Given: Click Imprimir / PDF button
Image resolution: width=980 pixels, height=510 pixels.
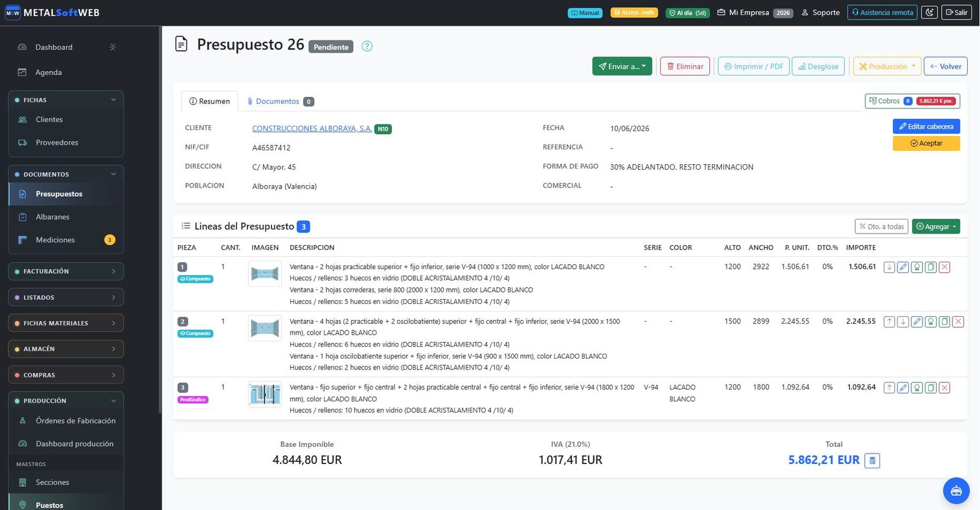Looking at the screenshot, I should coord(753,66).
